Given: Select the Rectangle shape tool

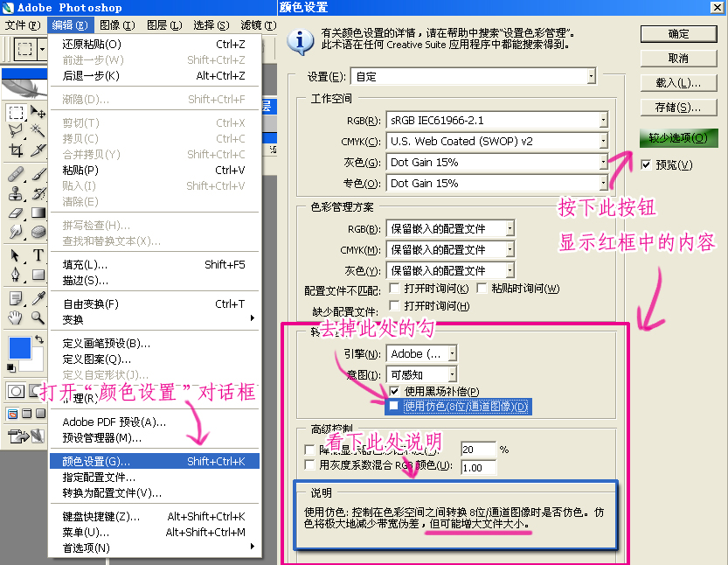Looking at the screenshot, I should tap(38, 275).
